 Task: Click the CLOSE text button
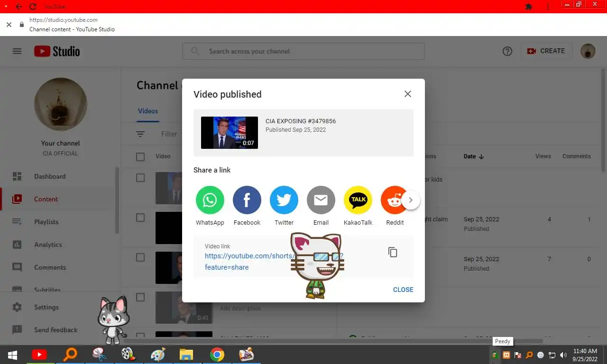click(x=403, y=290)
